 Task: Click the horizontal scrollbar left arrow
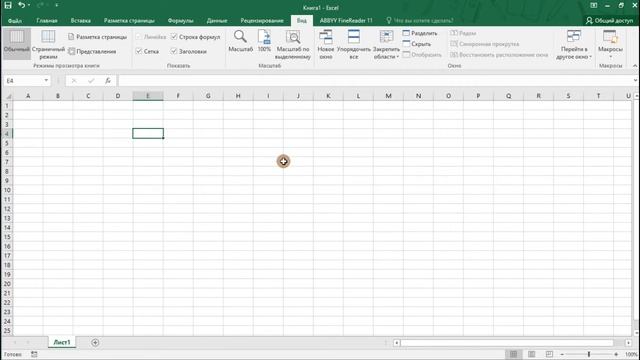point(396,343)
